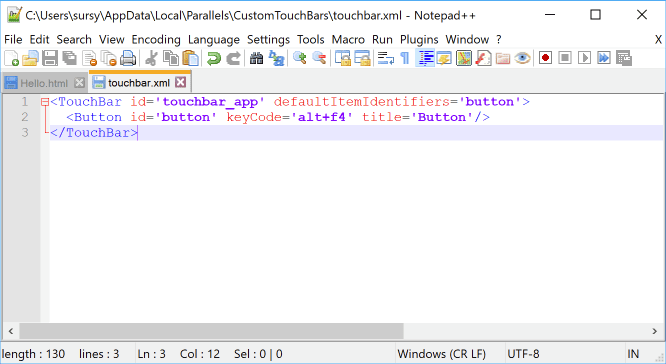666x364 pixels.
Task: Click the Zoom Out magnifier icon
Action: [x=319, y=58]
